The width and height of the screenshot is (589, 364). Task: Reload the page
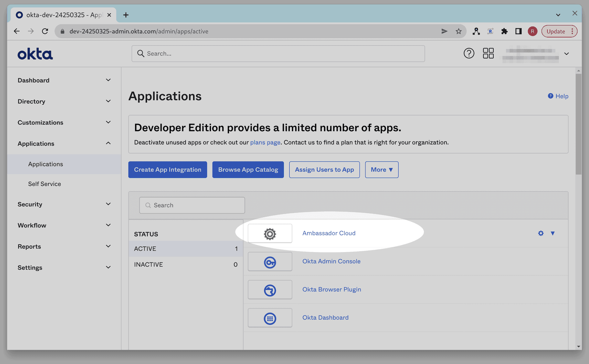coord(45,31)
